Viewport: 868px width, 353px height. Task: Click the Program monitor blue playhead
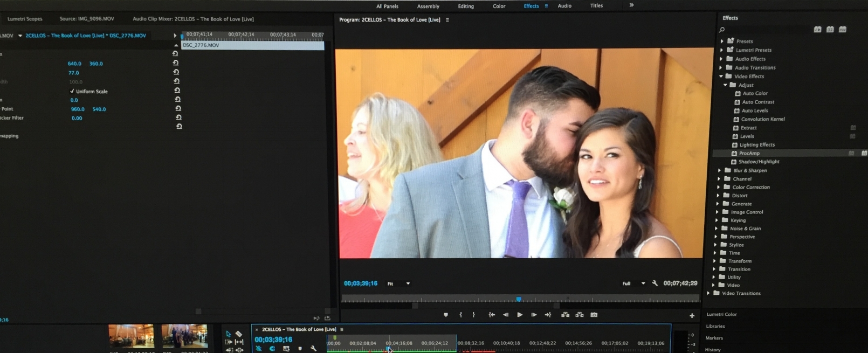tap(519, 299)
